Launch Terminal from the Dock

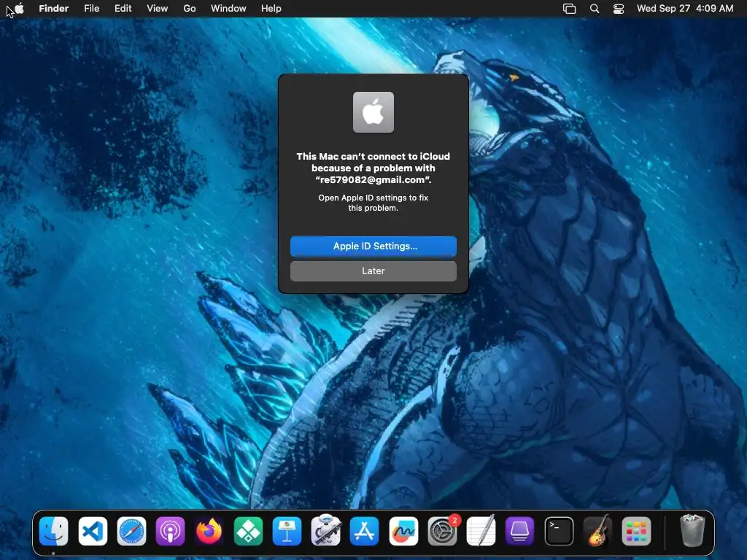point(559,531)
